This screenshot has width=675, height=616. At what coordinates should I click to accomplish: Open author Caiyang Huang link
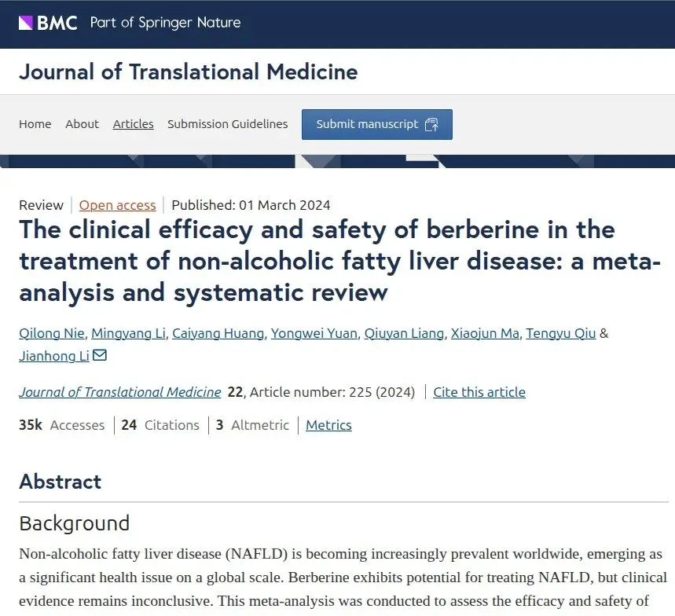pyautogui.click(x=218, y=333)
